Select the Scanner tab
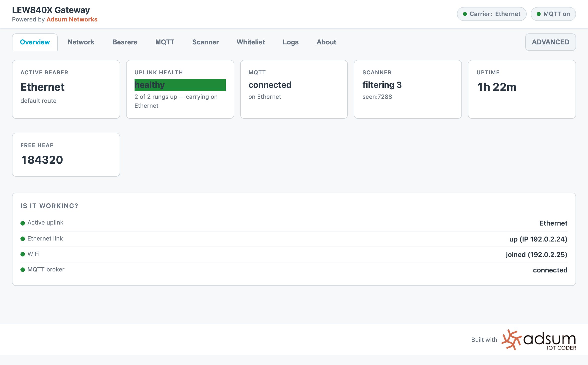The height and width of the screenshot is (365, 588). pyautogui.click(x=206, y=42)
